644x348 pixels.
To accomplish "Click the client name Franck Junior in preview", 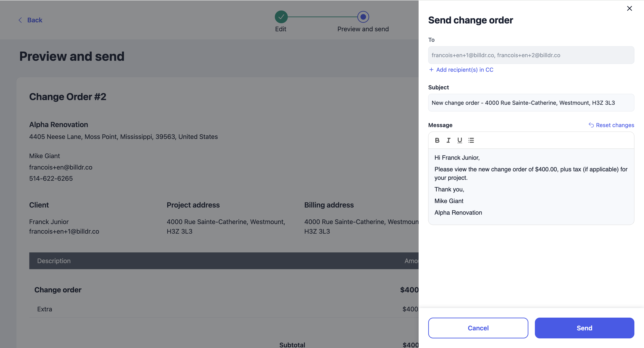I will (x=49, y=222).
